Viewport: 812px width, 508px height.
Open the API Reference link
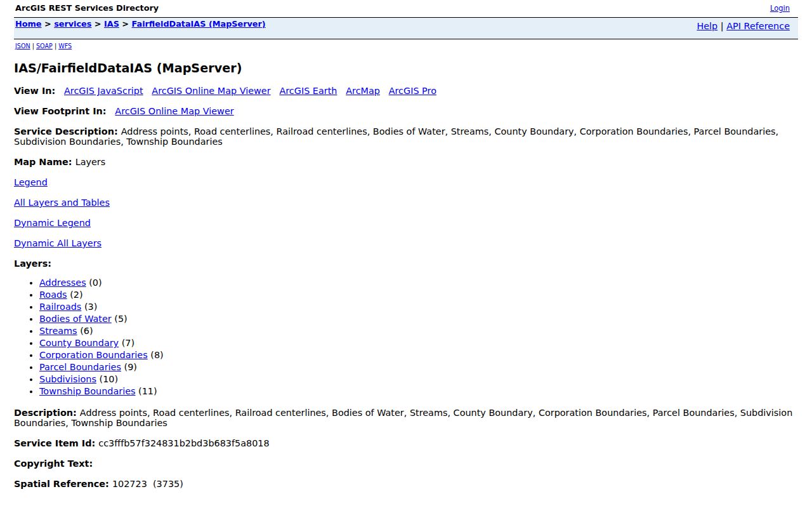758,26
